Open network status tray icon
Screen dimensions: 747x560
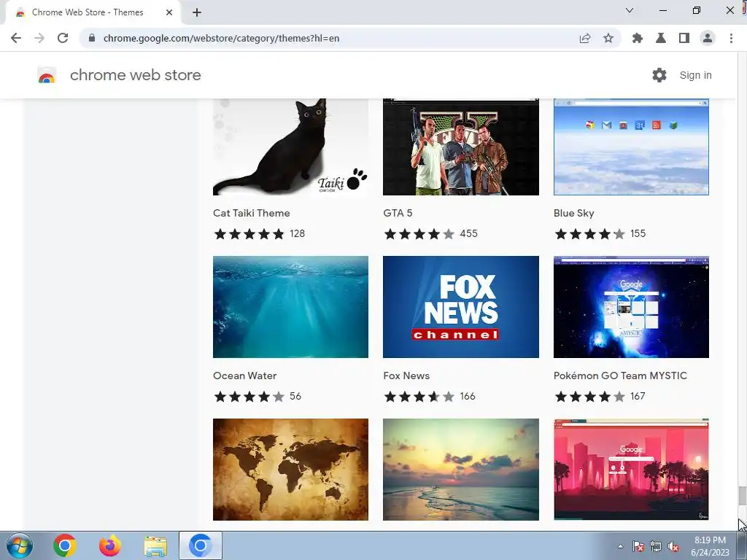pos(656,546)
